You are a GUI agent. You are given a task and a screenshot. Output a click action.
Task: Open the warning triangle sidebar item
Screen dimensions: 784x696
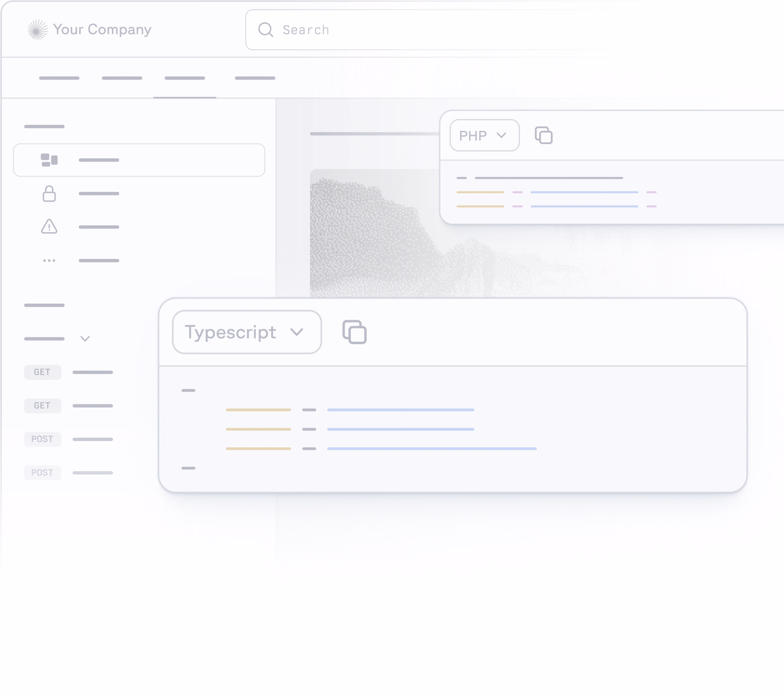point(49,227)
